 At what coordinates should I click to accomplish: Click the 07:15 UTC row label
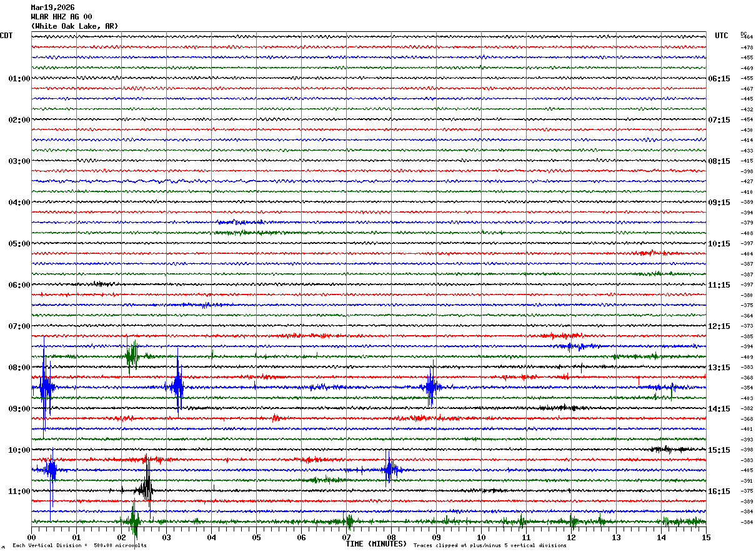(x=719, y=120)
